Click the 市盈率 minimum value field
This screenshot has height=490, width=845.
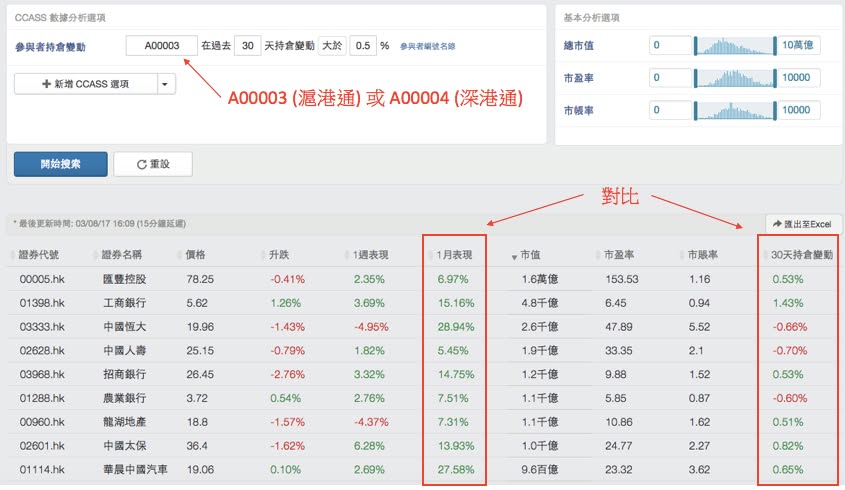click(670, 78)
